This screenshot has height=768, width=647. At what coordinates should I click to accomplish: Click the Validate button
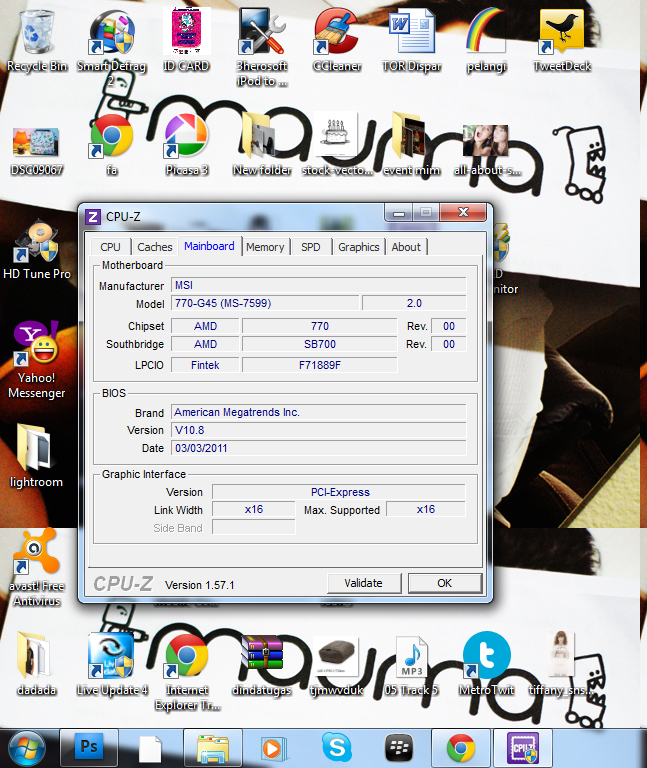(363, 583)
